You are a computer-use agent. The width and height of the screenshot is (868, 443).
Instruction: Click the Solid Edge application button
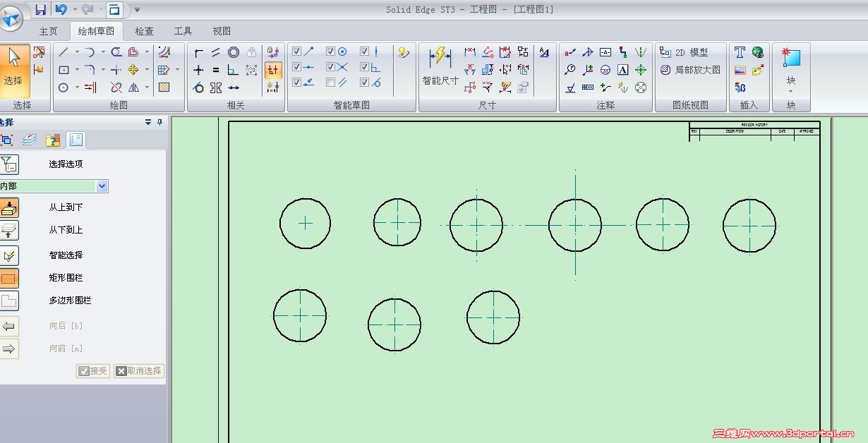[x=10, y=18]
